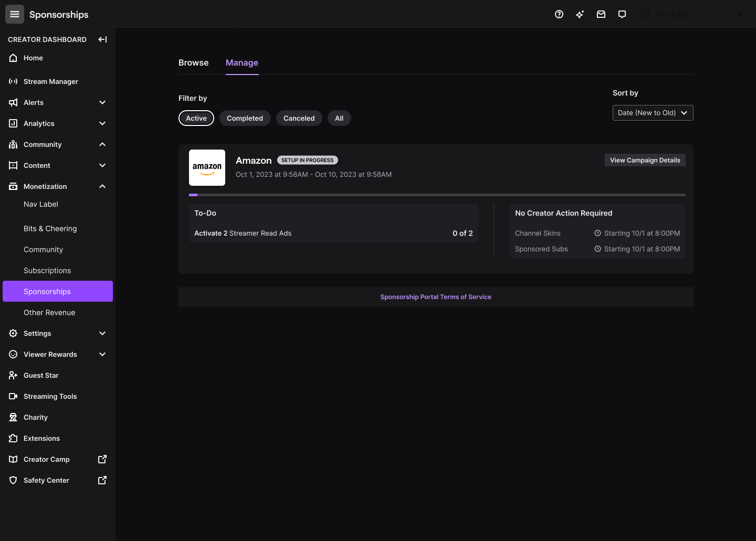This screenshot has width=756, height=541.
Task: Click the hamburger menu at top left
Action: [x=14, y=14]
